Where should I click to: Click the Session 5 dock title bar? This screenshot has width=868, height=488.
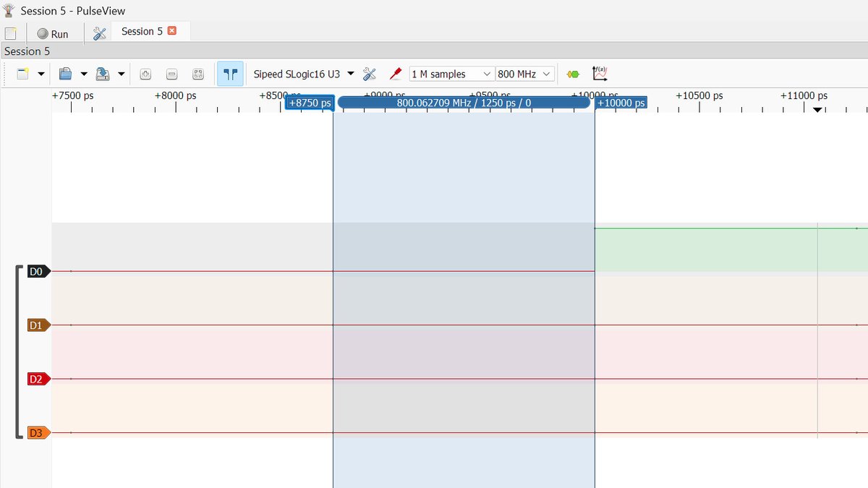point(434,51)
